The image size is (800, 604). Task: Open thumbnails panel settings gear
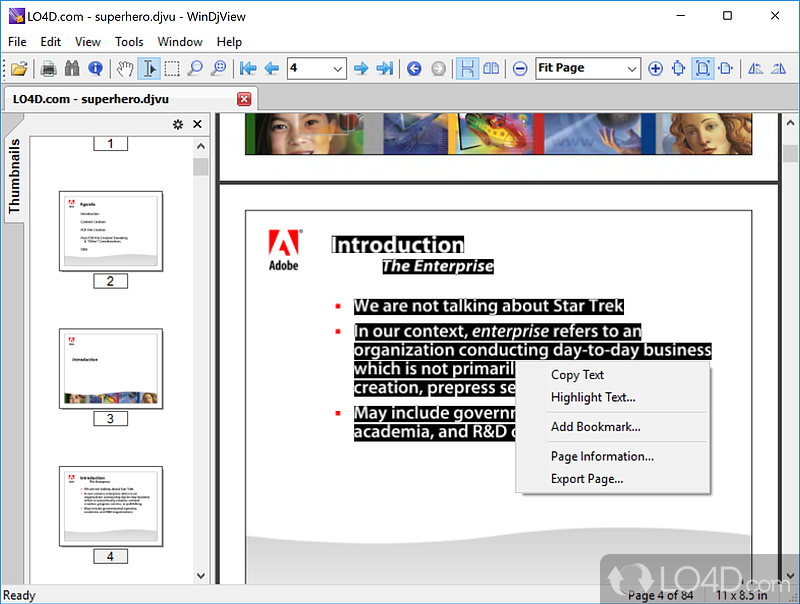[x=178, y=124]
